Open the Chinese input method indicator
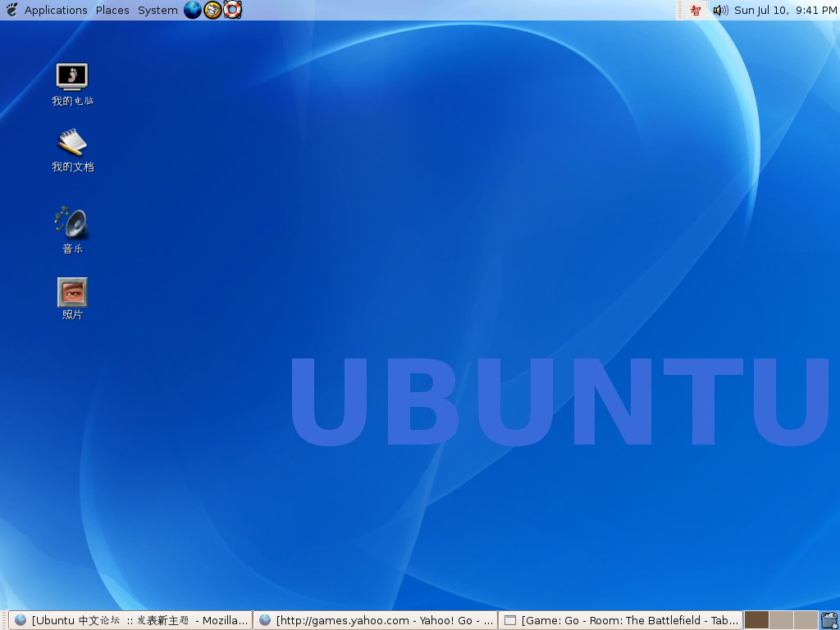Viewport: 840px width, 630px height. [x=696, y=10]
